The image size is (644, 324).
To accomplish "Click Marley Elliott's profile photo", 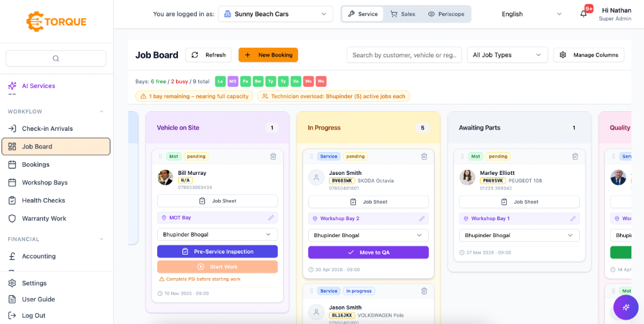I will 467,177.
